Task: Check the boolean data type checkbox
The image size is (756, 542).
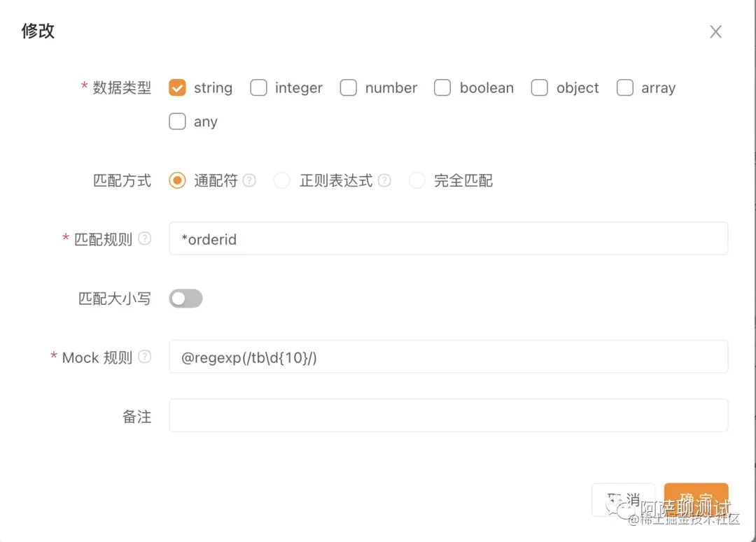Action: click(x=442, y=87)
